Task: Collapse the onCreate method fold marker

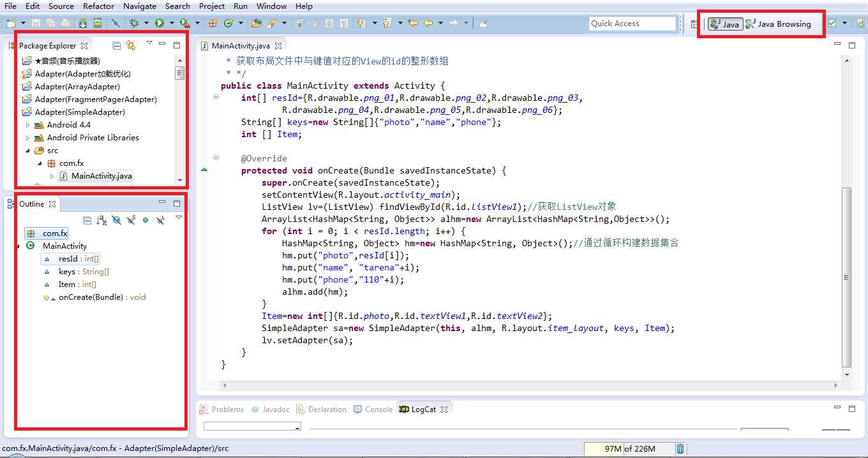Action: pos(216,158)
